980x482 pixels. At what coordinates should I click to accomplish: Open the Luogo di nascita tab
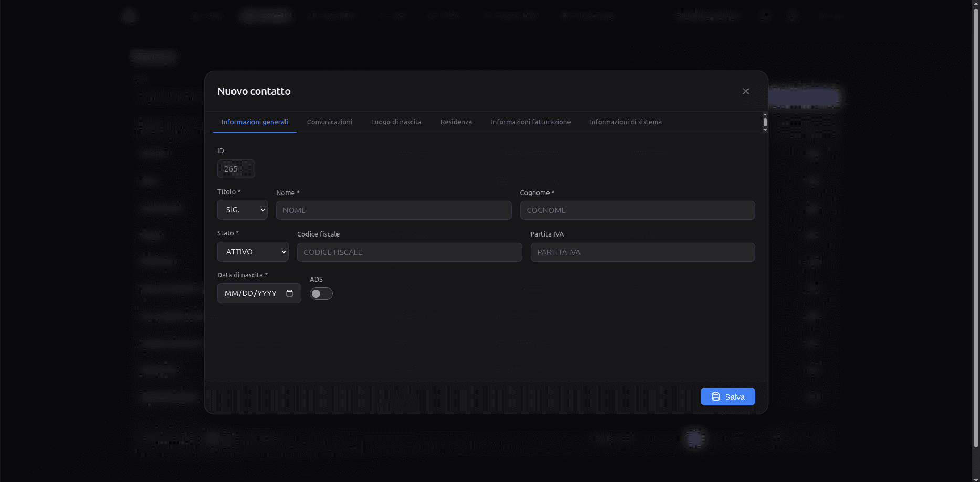(396, 122)
